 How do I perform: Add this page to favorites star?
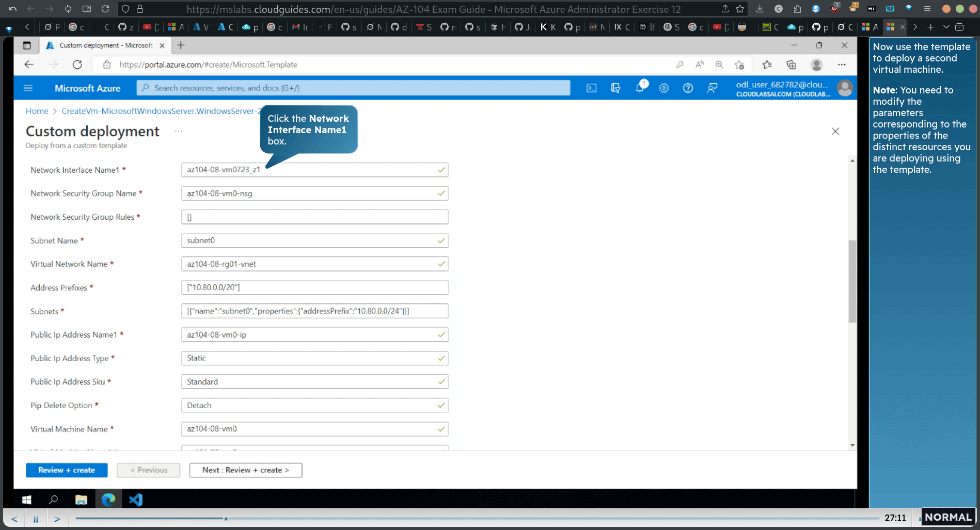(739, 65)
